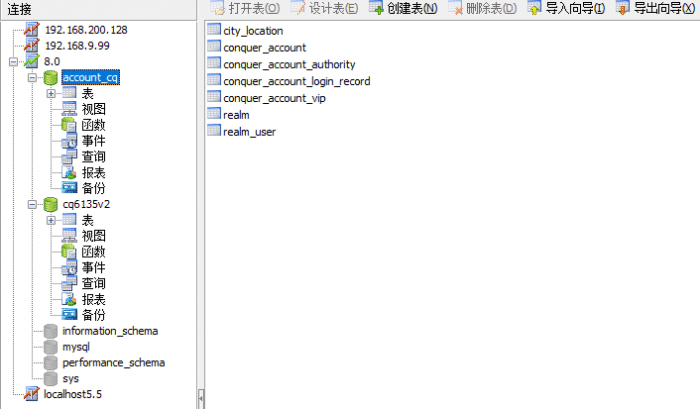This screenshot has width=700, height=409.
Task: Click the 导入向导 (import wizard) toolbar icon
Action: [x=535, y=9]
